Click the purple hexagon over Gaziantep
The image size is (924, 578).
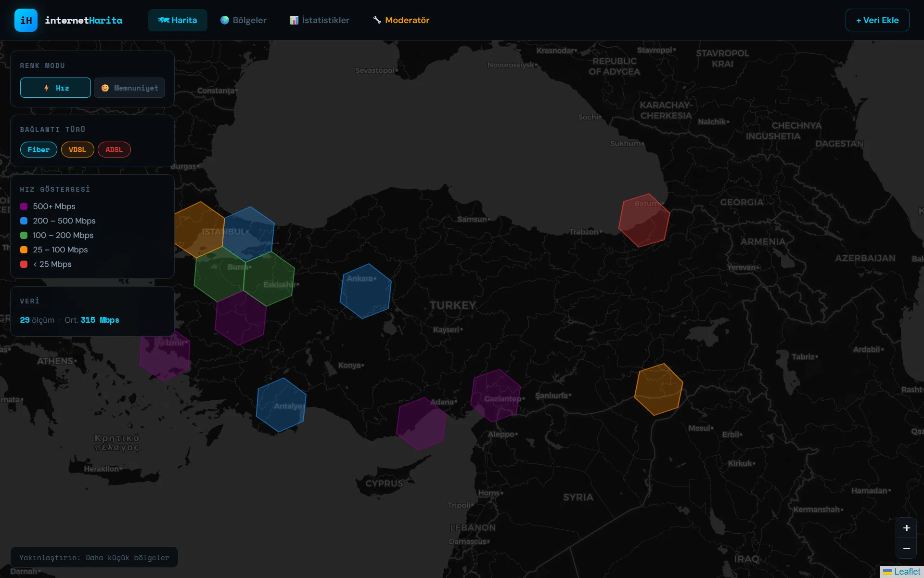(x=495, y=395)
